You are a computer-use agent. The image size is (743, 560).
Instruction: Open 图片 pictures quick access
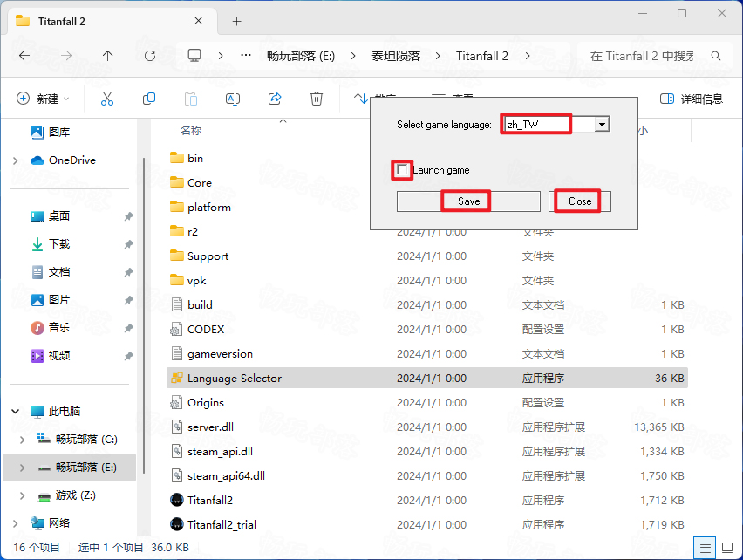click(x=50, y=300)
